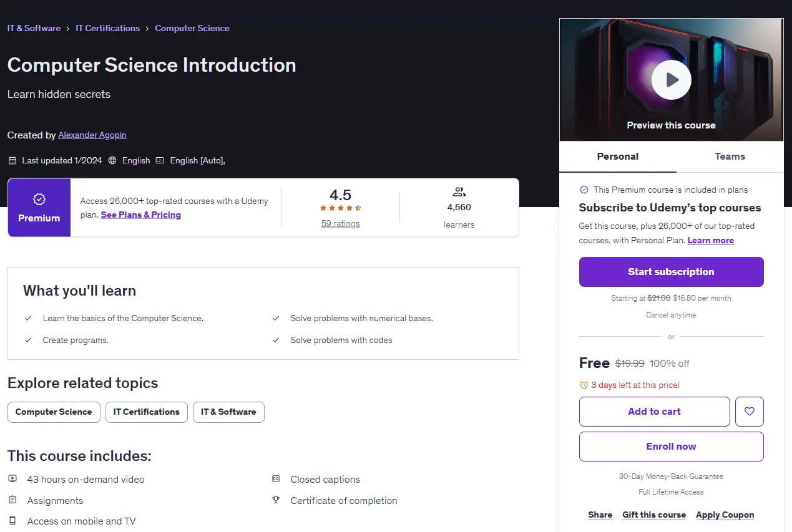The height and width of the screenshot is (532, 792).
Task: Click the 4.5 rating score
Action: [341, 194]
